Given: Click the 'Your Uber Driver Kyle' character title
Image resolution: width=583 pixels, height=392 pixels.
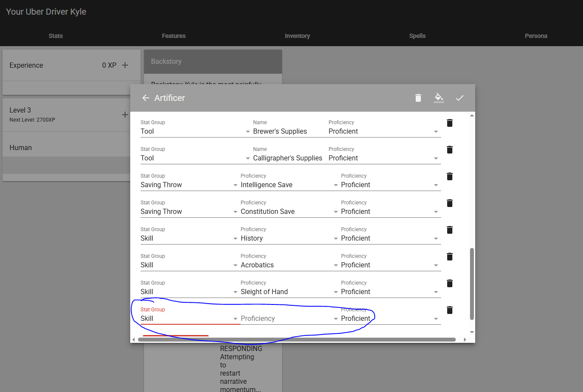Looking at the screenshot, I should 46,12.
